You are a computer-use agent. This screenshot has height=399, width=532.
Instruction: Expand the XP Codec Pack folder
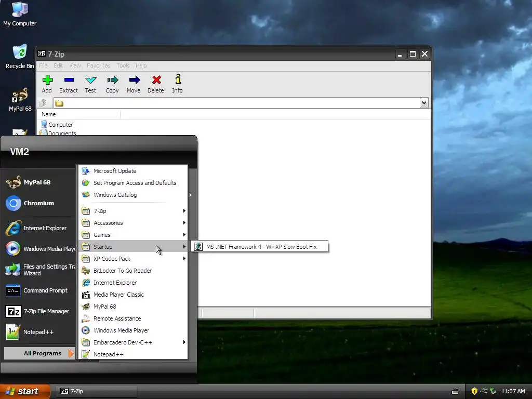coord(133,259)
